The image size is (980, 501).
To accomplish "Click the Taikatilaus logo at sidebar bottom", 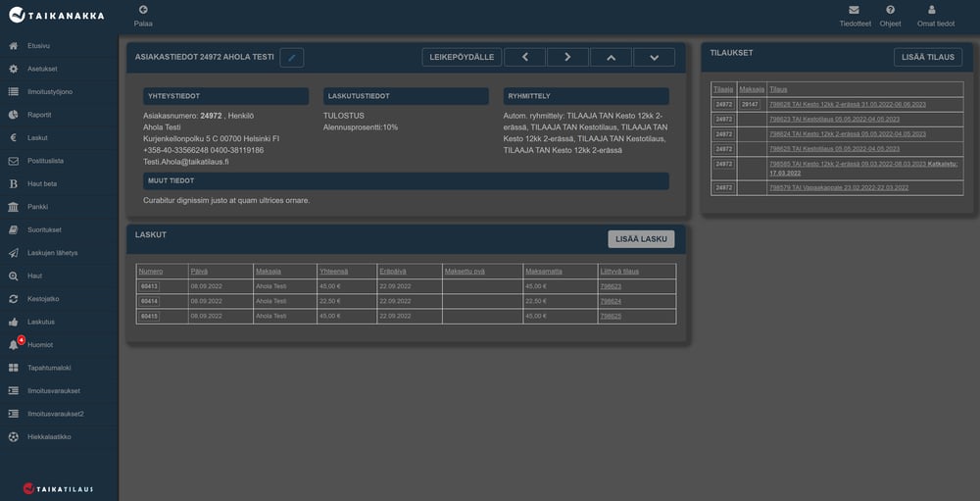I will pos(58,488).
